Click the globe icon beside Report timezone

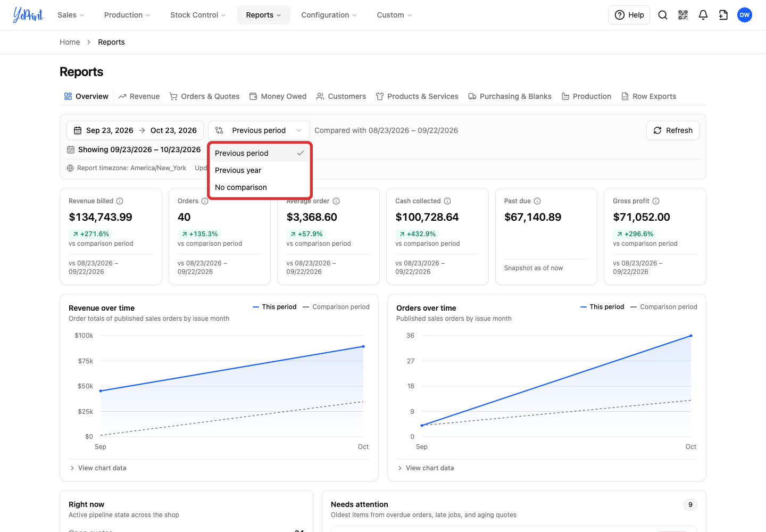(70, 168)
